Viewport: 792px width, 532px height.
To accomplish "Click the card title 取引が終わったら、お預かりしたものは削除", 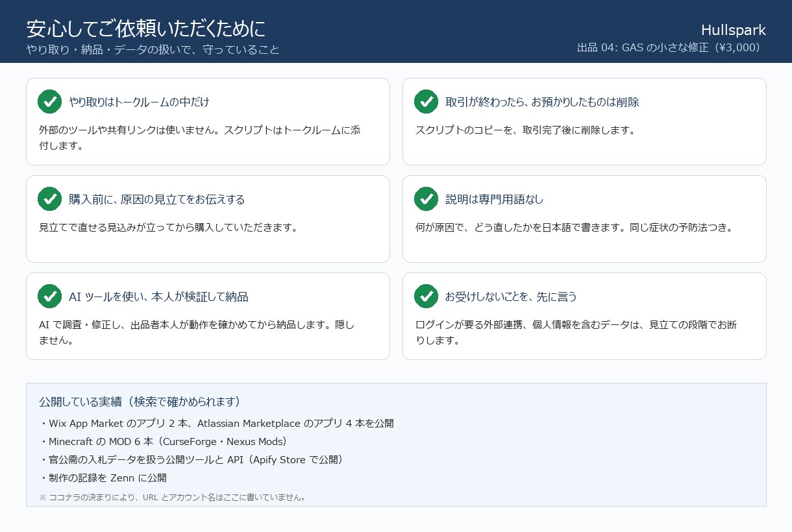I will 542,102.
